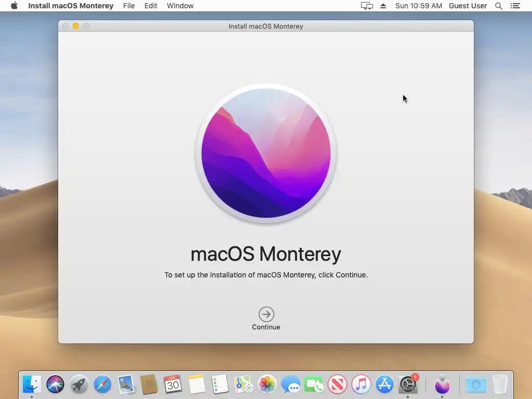This screenshot has height=399, width=532.
Task: Click the screen mirroring display icon
Action: tap(367, 6)
